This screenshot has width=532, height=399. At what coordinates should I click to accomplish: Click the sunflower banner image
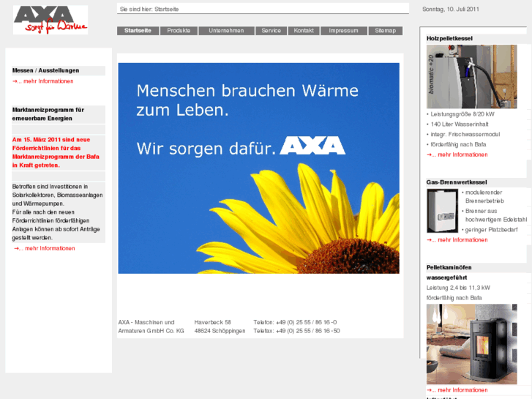click(x=258, y=168)
